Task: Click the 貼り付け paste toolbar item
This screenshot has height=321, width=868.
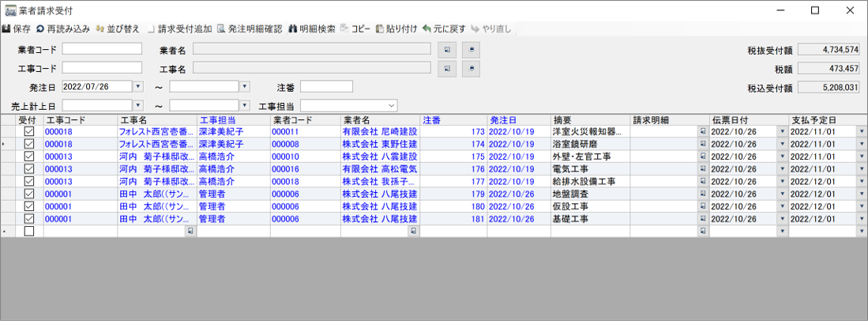Action: click(396, 28)
